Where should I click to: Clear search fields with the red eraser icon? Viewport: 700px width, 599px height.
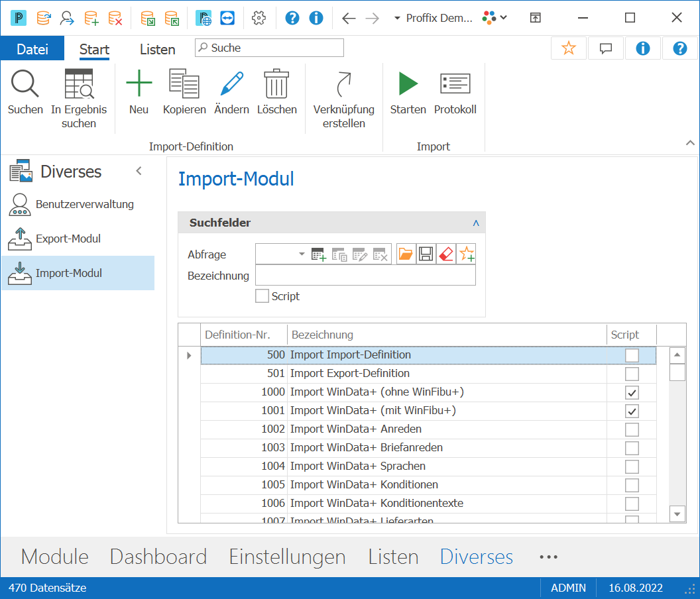(446, 254)
